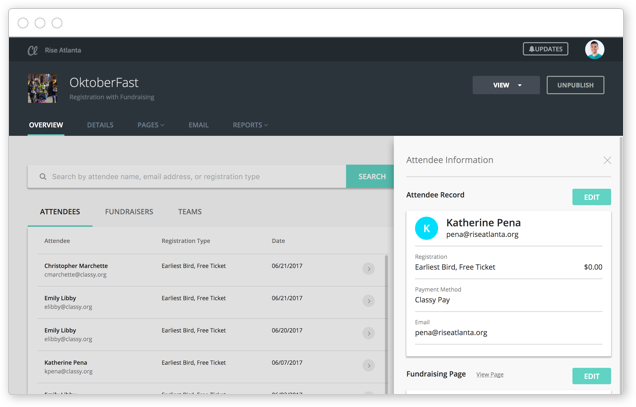Expand the Reports menu
The image size is (636, 407).
250,125
